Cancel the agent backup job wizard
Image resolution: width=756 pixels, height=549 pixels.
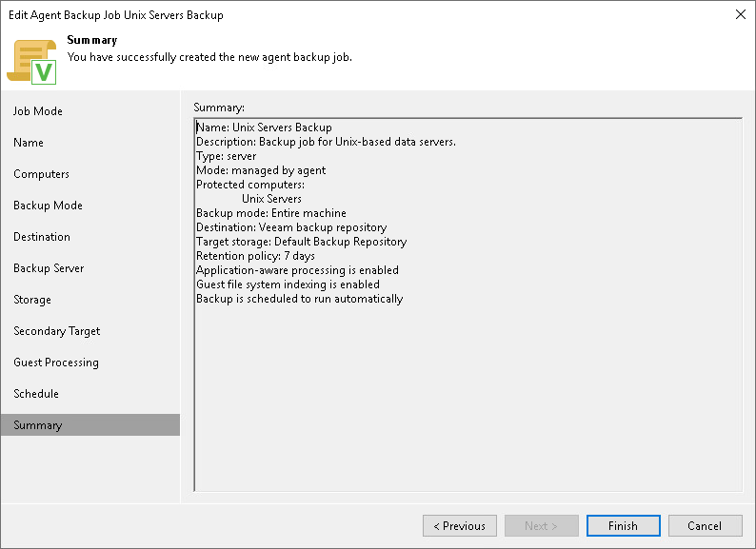[705, 525]
